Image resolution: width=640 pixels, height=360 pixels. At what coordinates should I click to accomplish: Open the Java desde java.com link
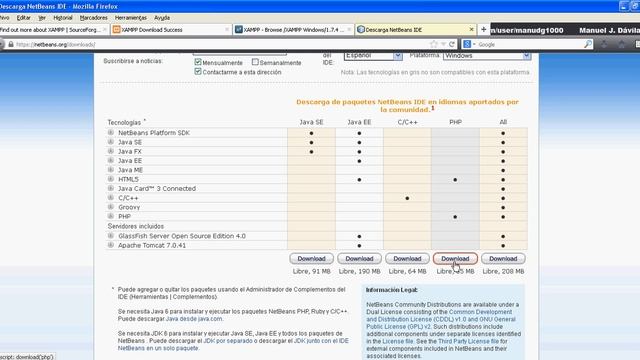194,319
